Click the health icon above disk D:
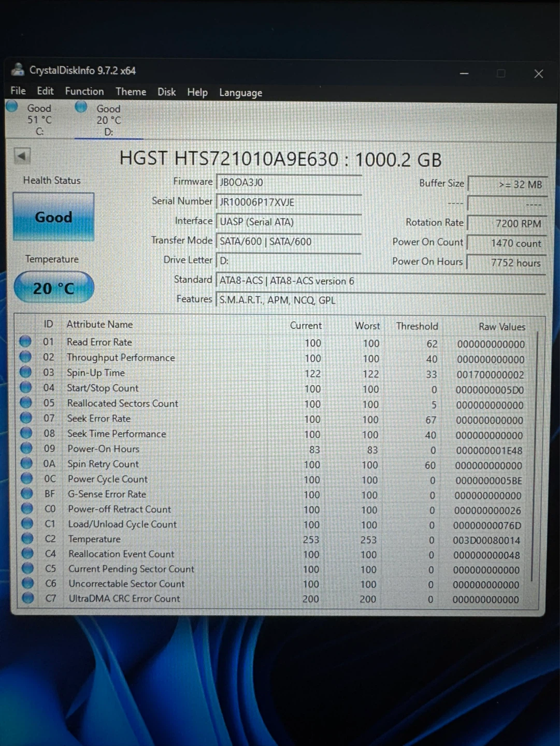The image size is (560, 746). [x=81, y=107]
